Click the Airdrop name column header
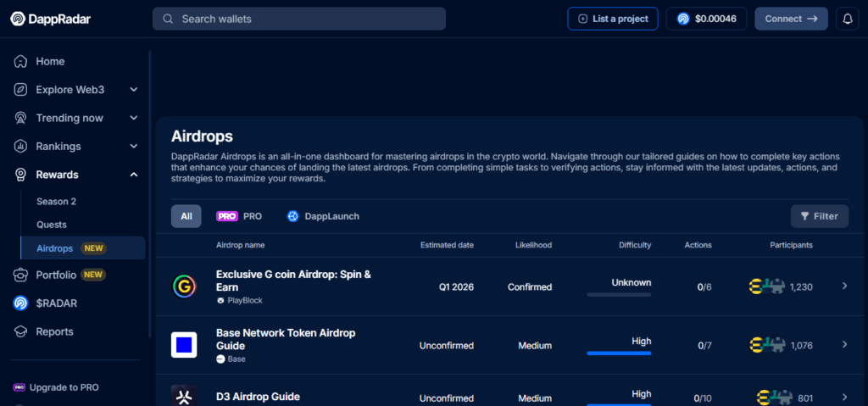Screen dimensions: 868x406 pos(240,245)
